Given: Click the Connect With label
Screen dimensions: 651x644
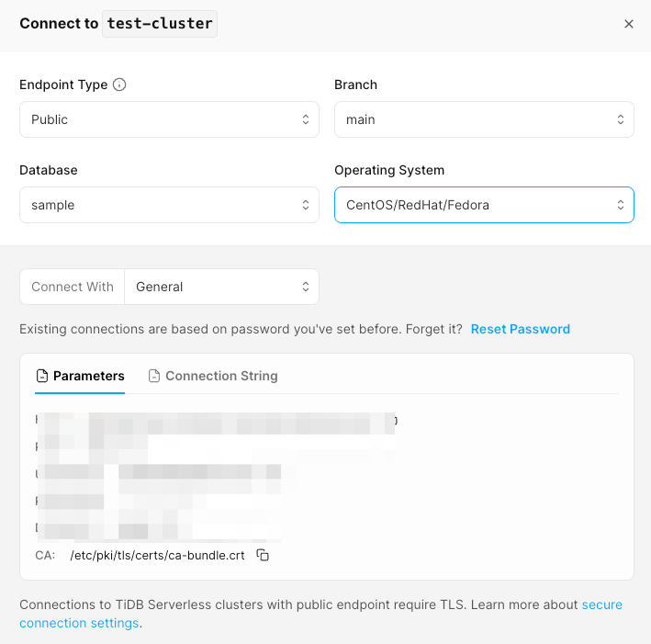Looking at the screenshot, I should coord(73,287).
